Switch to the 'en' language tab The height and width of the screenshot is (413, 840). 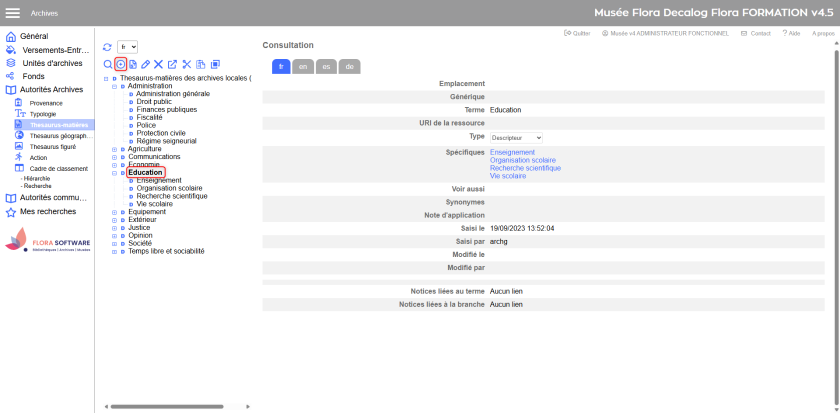pyautogui.click(x=303, y=66)
